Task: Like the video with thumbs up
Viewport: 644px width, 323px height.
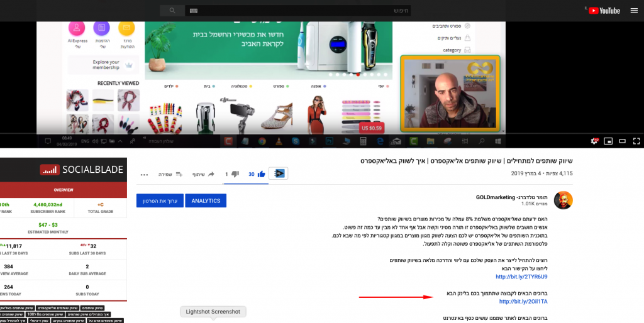Action: 261,174
